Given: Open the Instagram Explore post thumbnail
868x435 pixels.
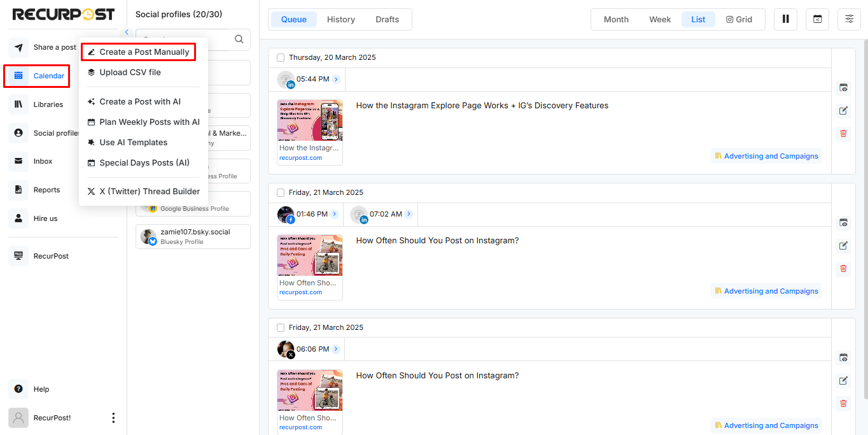Looking at the screenshot, I should tap(310, 120).
